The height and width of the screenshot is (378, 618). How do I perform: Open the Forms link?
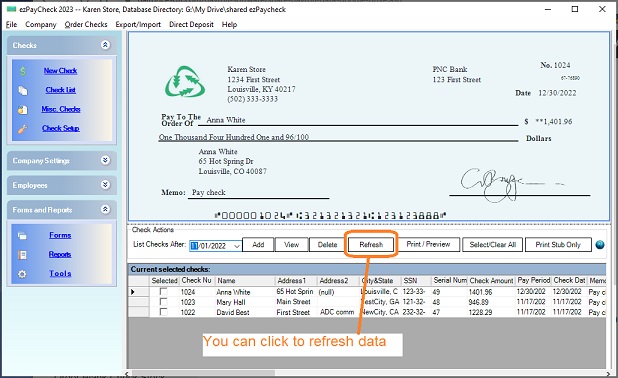coord(60,235)
